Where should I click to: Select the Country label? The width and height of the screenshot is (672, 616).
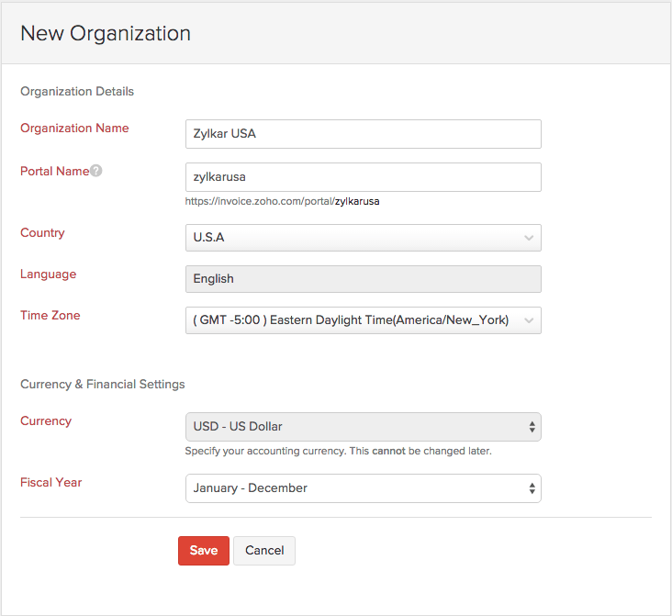(42, 233)
